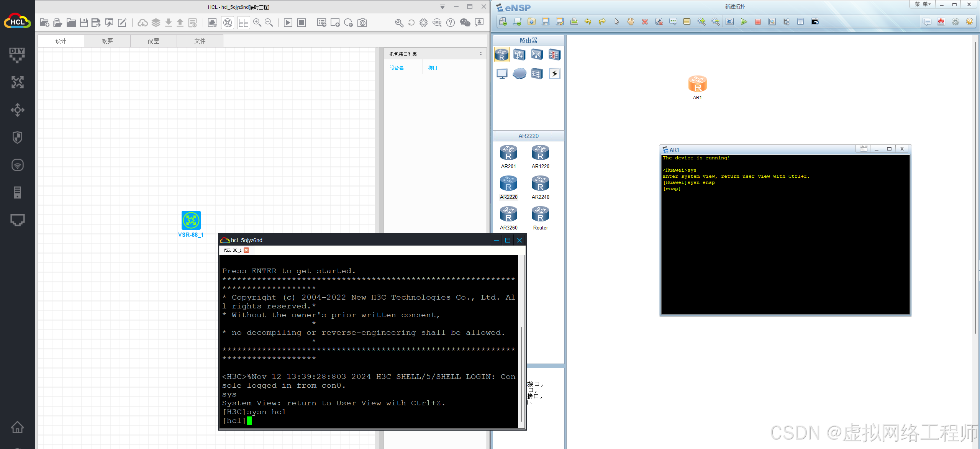Click the red X delete icon in eNSP
980x449 pixels.
point(645,22)
